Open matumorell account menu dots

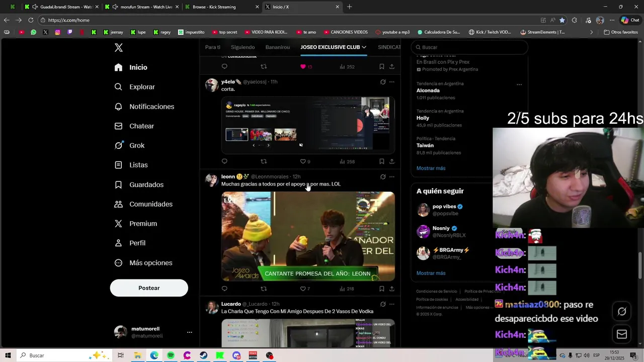(x=190, y=332)
